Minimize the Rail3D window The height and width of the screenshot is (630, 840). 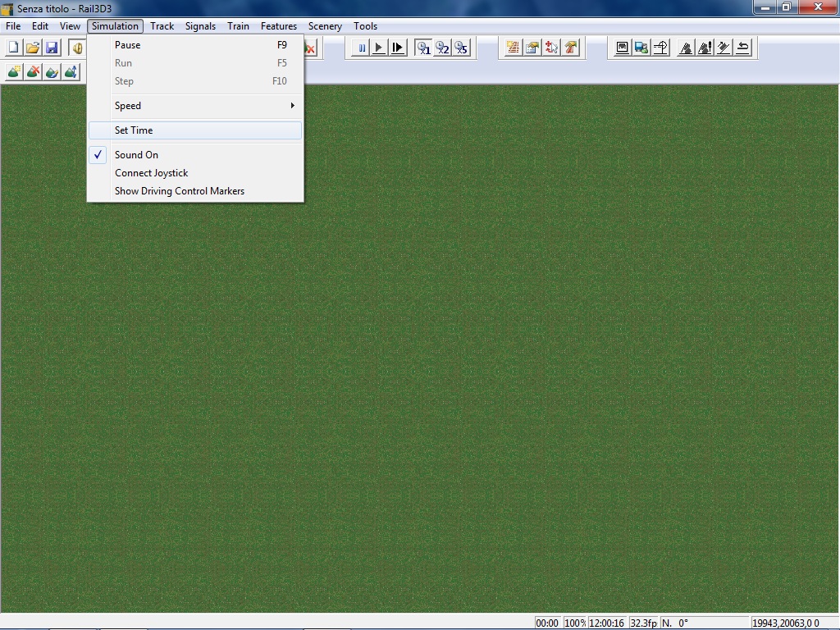[765, 7]
